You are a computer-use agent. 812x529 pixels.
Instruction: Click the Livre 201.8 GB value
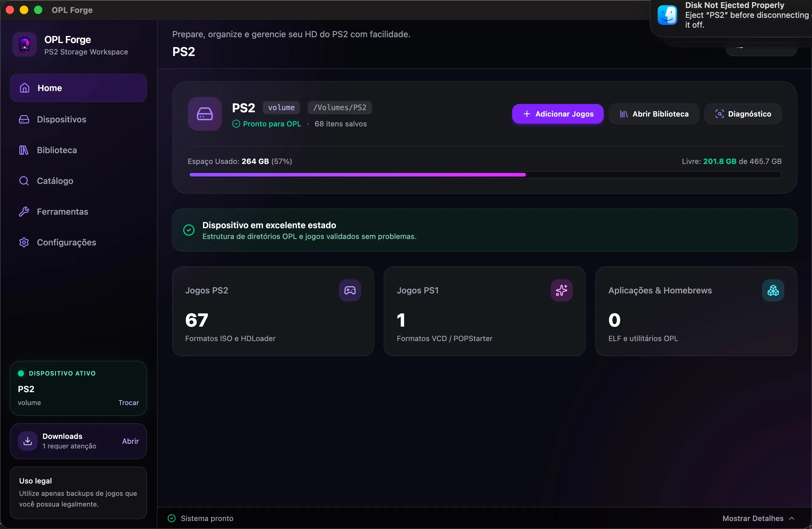[x=719, y=161]
